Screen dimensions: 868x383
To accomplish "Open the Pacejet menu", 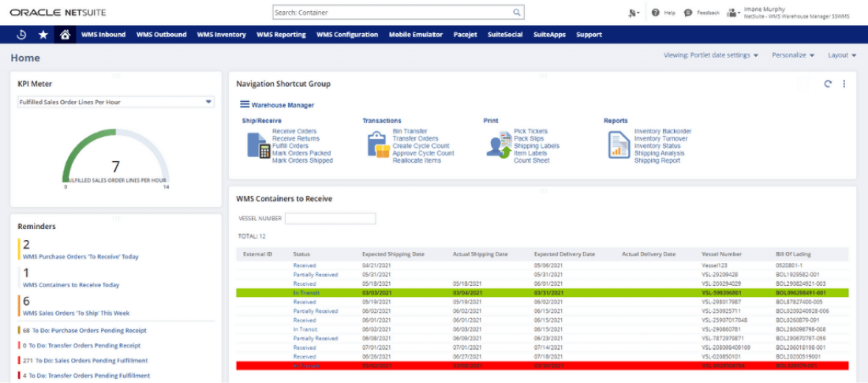I will coord(465,35).
